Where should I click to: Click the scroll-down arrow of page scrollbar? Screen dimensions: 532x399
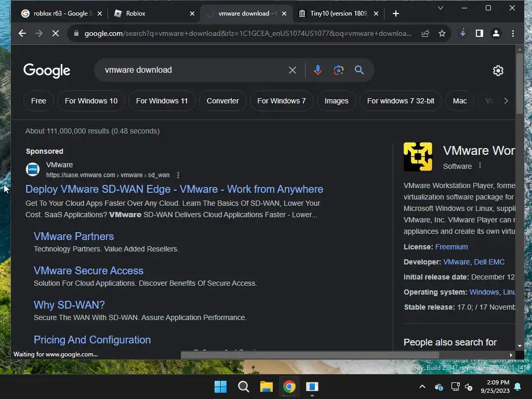click(520, 346)
